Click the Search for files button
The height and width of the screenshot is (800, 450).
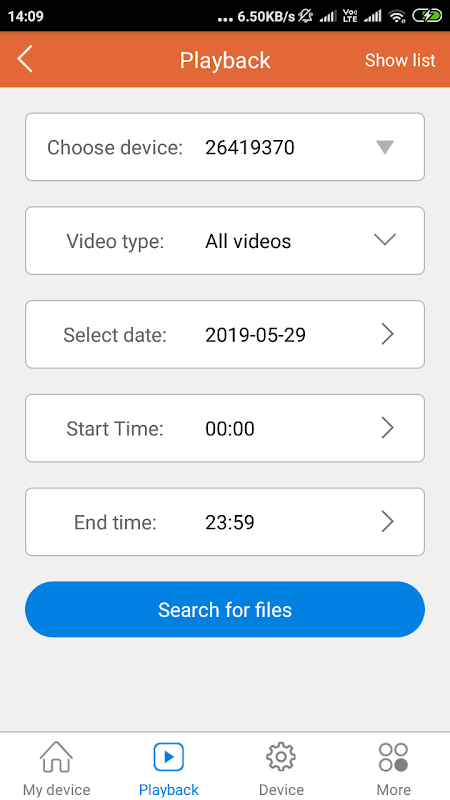coord(225,609)
